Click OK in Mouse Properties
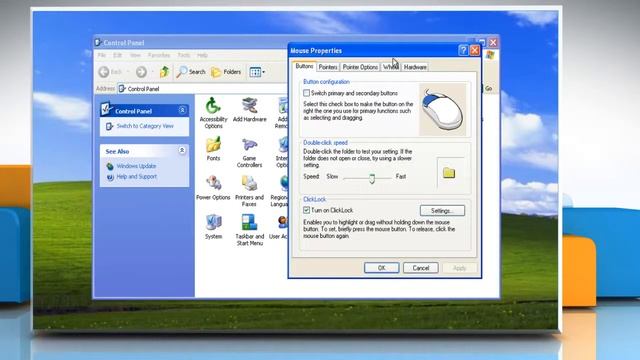The height and width of the screenshot is (360, 640). 381,268
